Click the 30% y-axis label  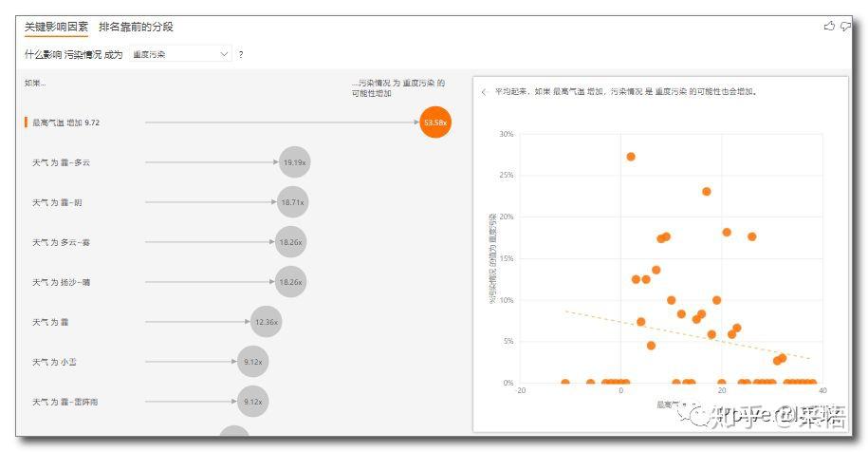tap(506, 134)
